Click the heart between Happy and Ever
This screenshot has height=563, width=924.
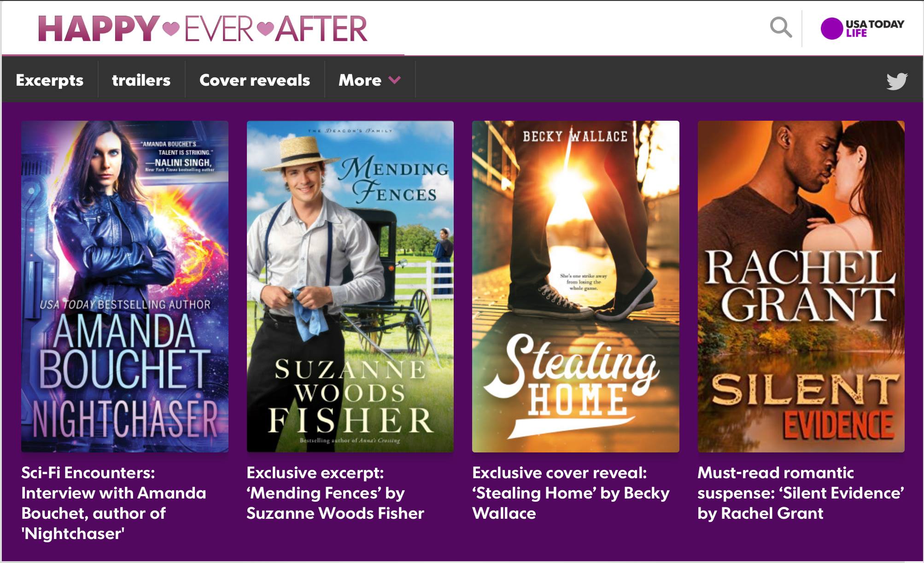[171, 28]
